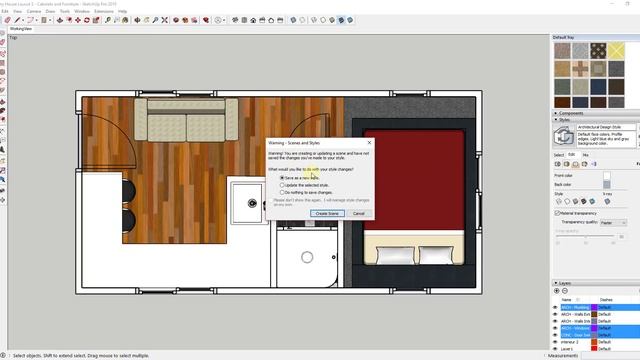Open Face Settings in Styles edit tab
The image size is (640, 360).
[x=567, y=164]
